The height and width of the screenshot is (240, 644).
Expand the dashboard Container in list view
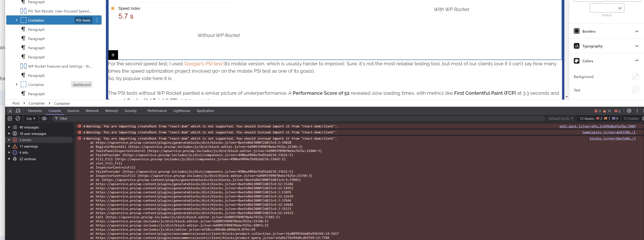pos(17,84)
